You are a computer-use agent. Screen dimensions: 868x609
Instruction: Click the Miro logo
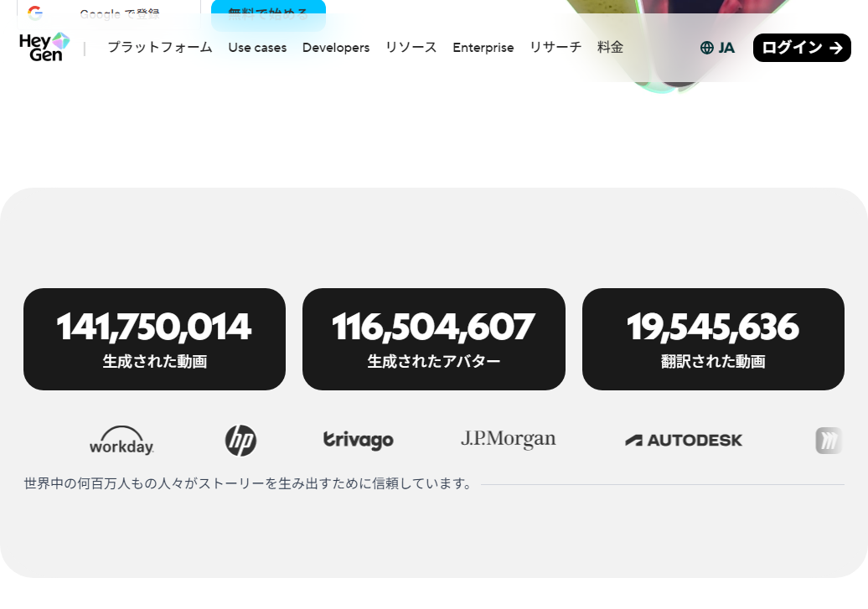(829, 441)
